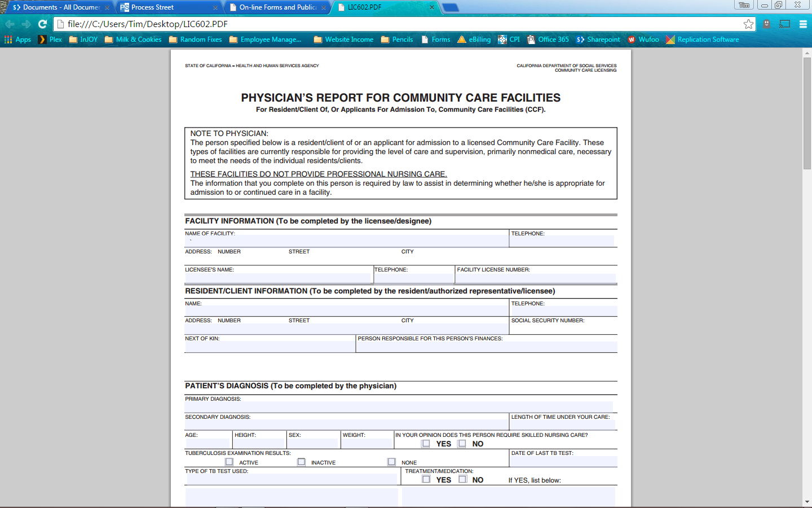Open a new tab with the new-tab button
This screenshot has height=508, width=812.
pyautogui.click(x=451, y=7)
